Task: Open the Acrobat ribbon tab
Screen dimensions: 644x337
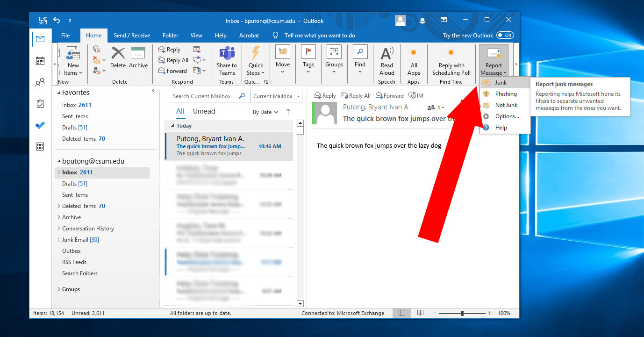Action: tap(249, 36)
